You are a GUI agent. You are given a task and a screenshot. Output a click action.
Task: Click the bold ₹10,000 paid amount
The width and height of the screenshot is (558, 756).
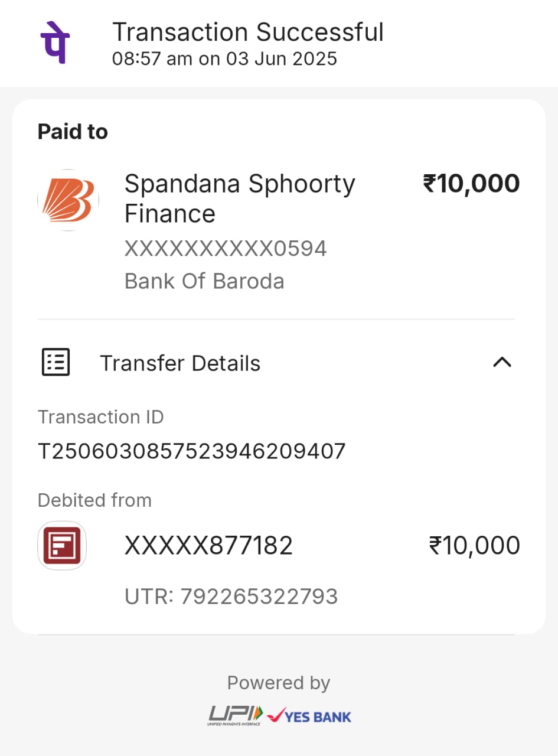(x=471, y=184)
